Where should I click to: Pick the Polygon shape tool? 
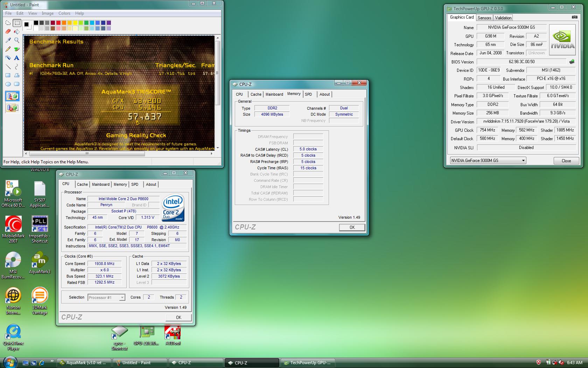point(16,75)
